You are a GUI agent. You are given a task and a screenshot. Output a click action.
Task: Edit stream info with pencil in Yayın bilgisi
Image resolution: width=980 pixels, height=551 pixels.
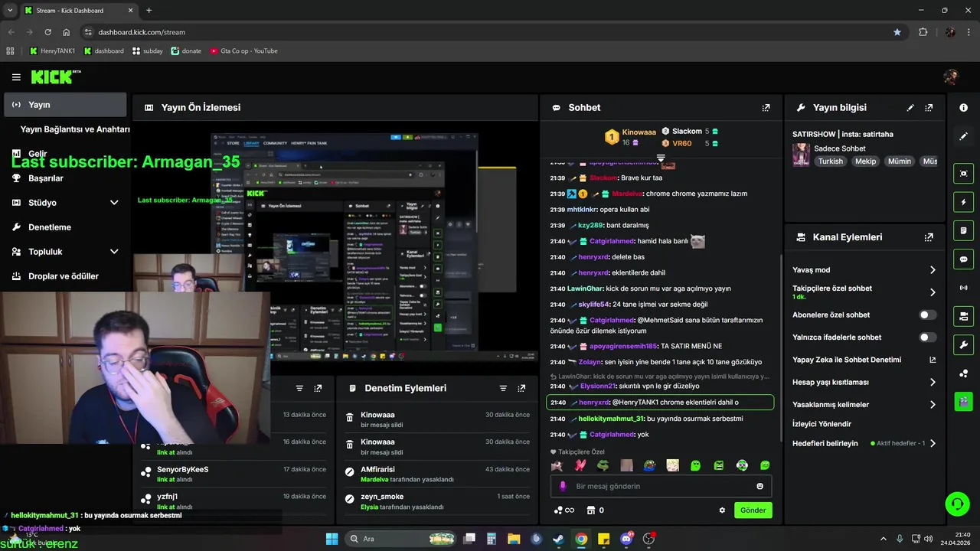point(910,108)
